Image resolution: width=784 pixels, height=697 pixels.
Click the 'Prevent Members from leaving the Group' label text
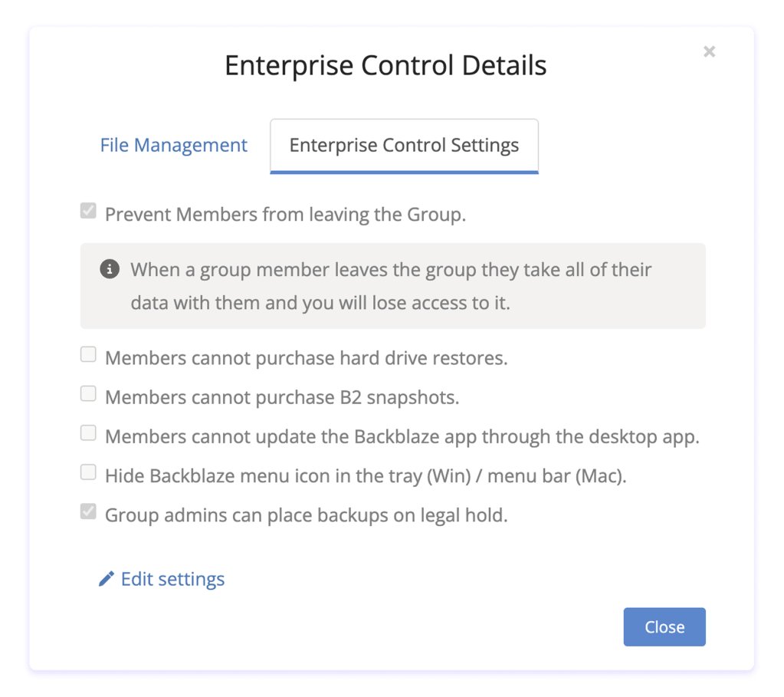[286, 215]
